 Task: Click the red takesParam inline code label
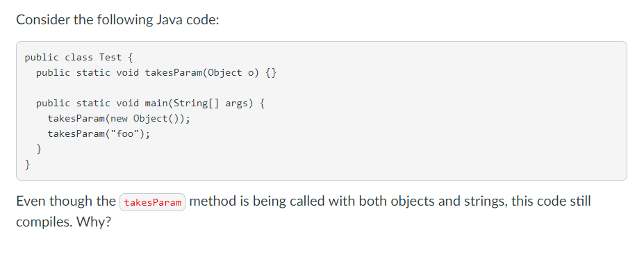point(152,202)
